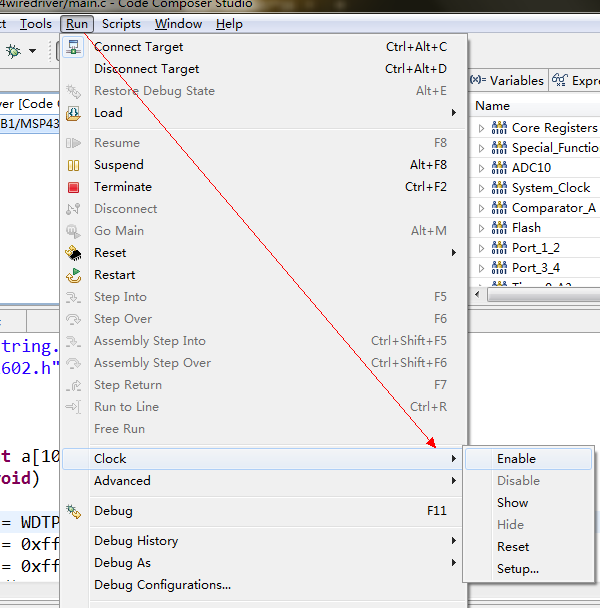Choose Enable in Clock submenu
Screen dimensions: 600x608
pyautogui.click(x=528, y=459)
